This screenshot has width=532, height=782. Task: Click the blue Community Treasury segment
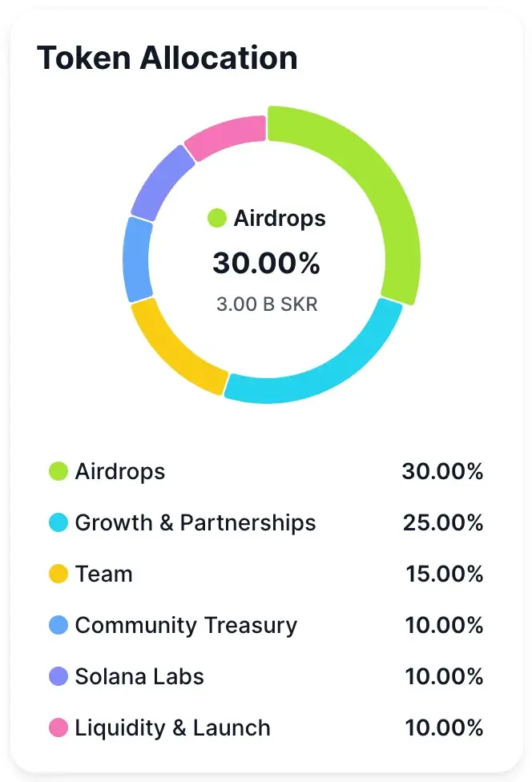pos(138,260)
